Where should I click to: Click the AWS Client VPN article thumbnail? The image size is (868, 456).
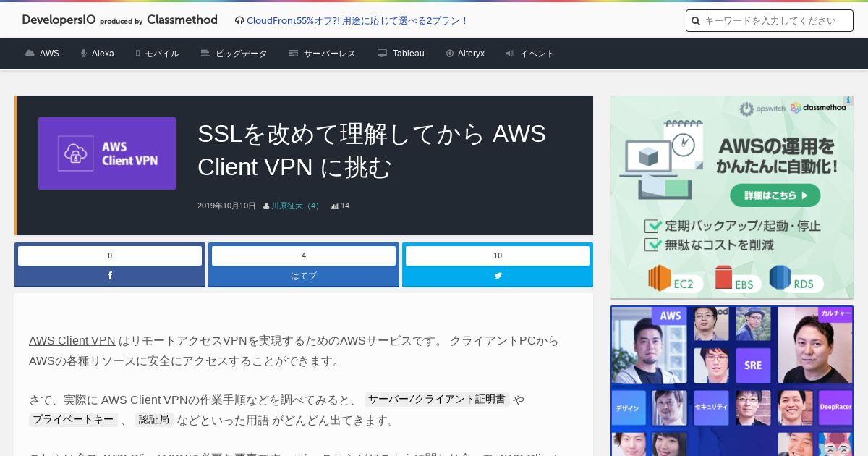point(107,153)
